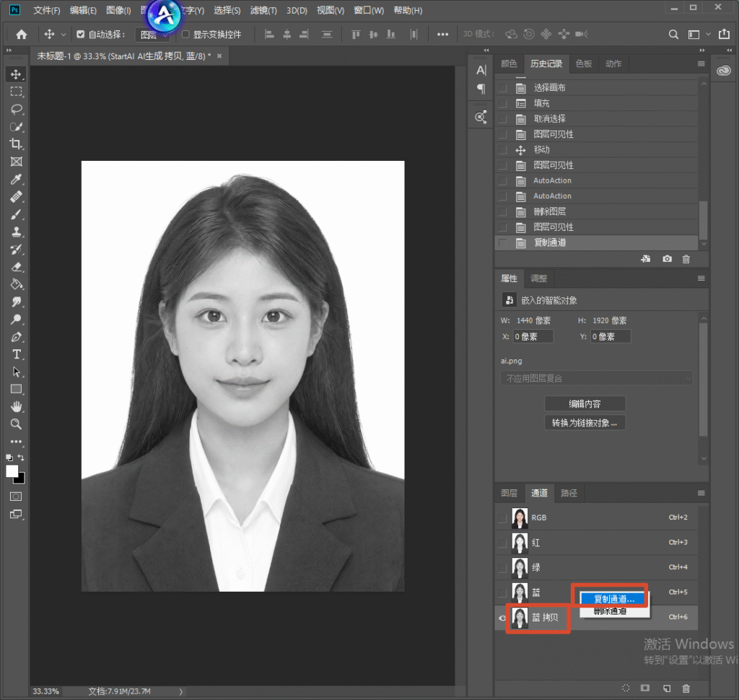
Task: Click the background color swatch
Action: click(x=20, y=479)
